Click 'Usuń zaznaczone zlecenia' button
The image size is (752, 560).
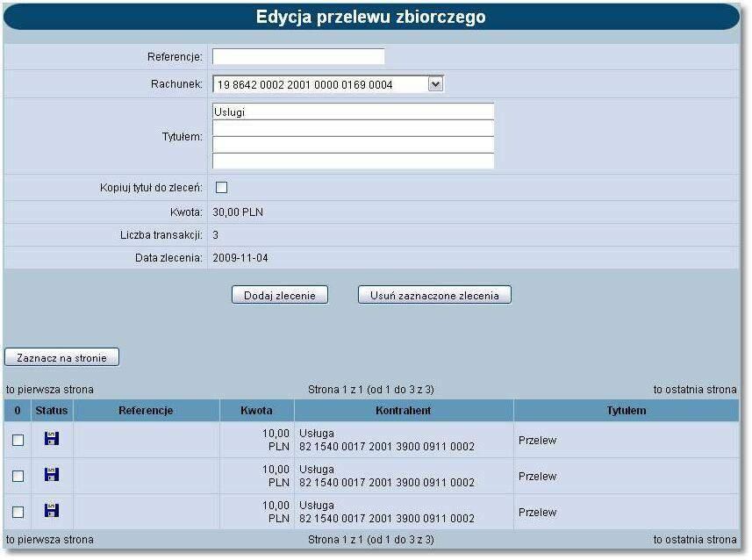434,295
